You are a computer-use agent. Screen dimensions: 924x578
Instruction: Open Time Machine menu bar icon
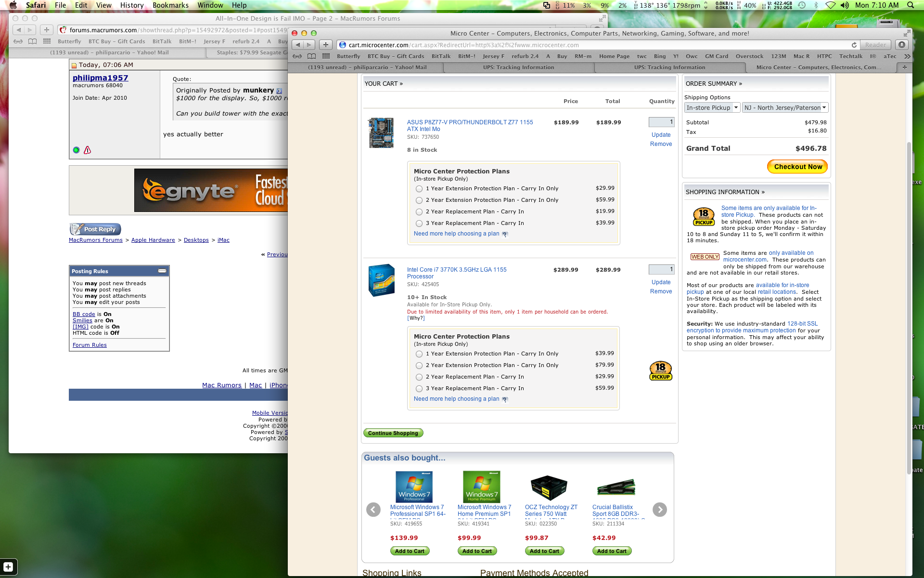tap(802, 5)
